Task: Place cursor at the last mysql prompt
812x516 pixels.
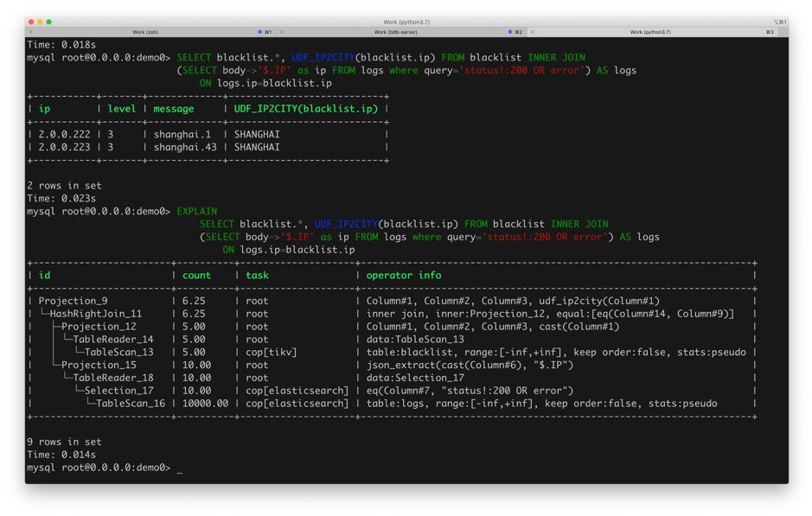Action: pyautogui.click(x=179, y=468)
